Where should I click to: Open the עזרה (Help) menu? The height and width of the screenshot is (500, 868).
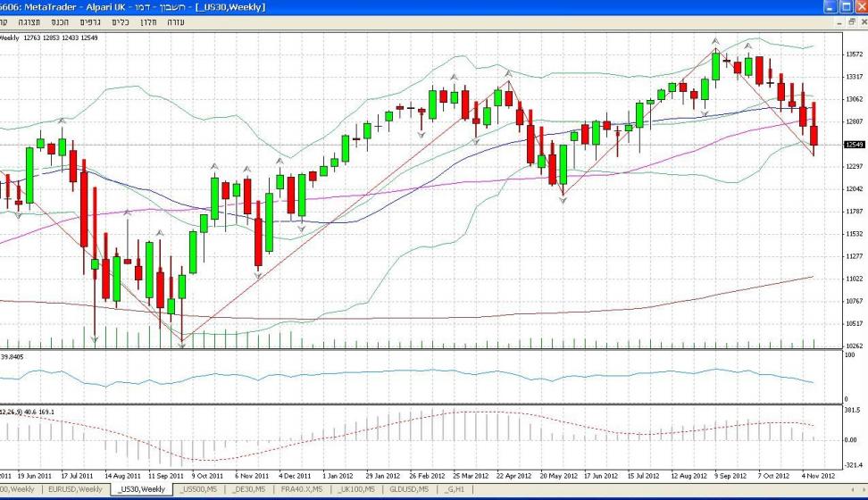[x=176, y=21]
